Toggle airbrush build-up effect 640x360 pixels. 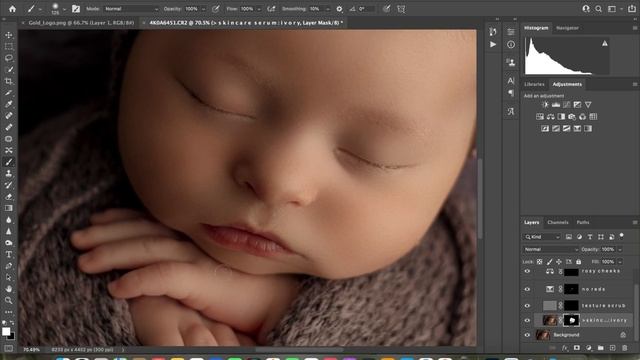click(x=271, y=9)
